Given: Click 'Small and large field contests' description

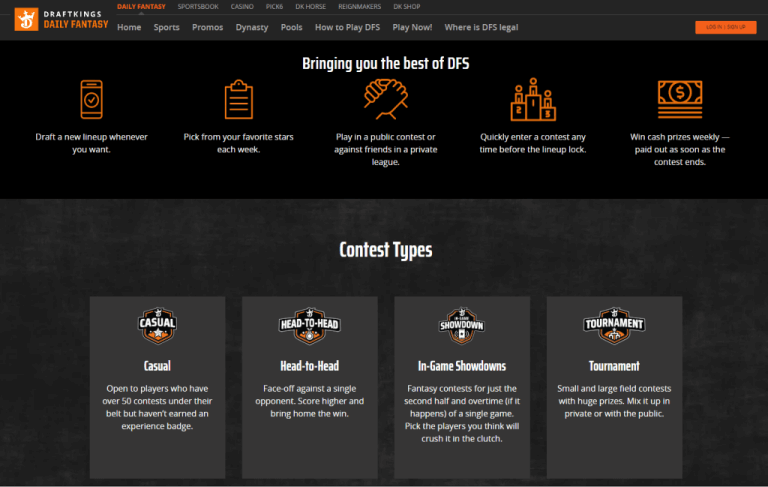Looking at the screenshot, I should 614,401.
